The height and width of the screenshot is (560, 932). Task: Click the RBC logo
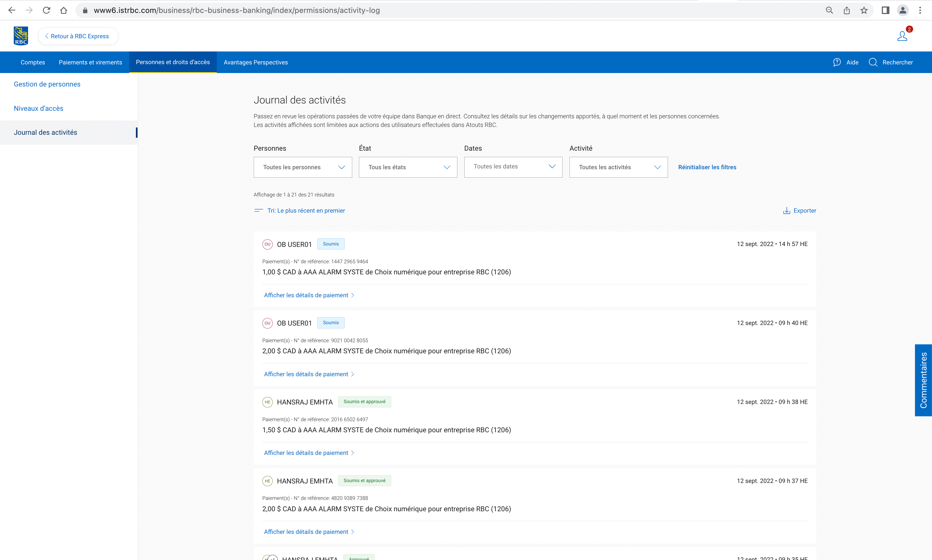21,36
